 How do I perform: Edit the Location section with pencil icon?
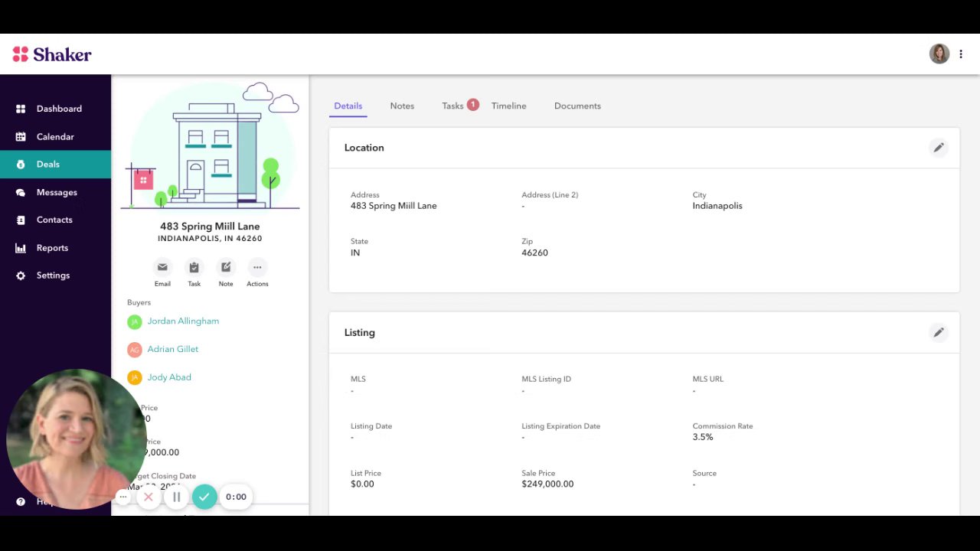point(939,148)
